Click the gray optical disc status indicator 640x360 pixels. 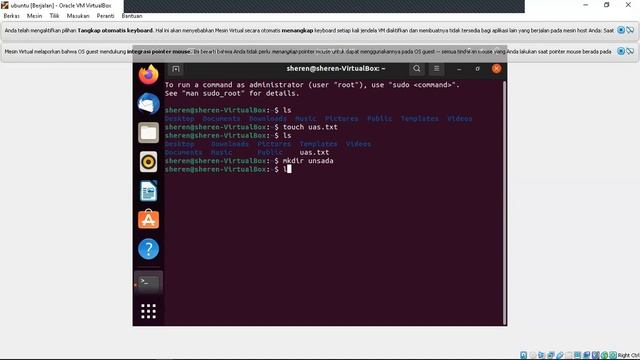(x=533, y=355)
